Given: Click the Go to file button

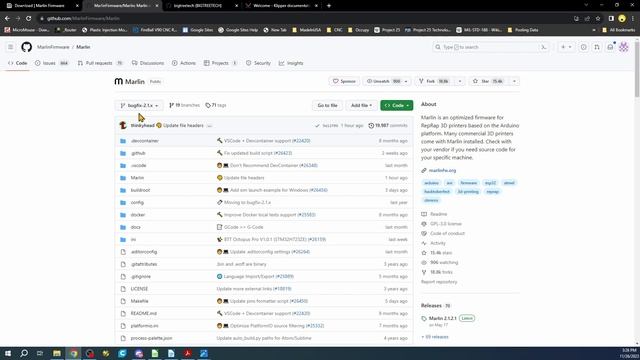Looking at the screenshot, I should [327, 105].
